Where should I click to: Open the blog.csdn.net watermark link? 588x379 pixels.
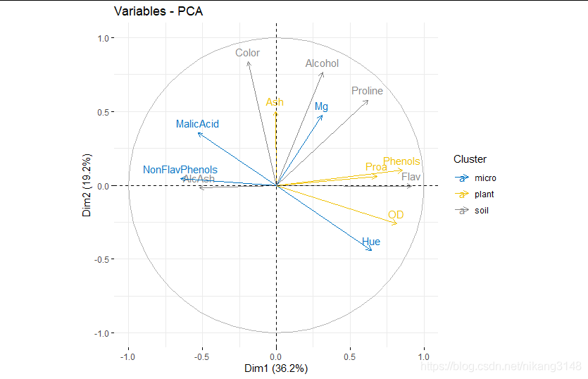point(501,366)
